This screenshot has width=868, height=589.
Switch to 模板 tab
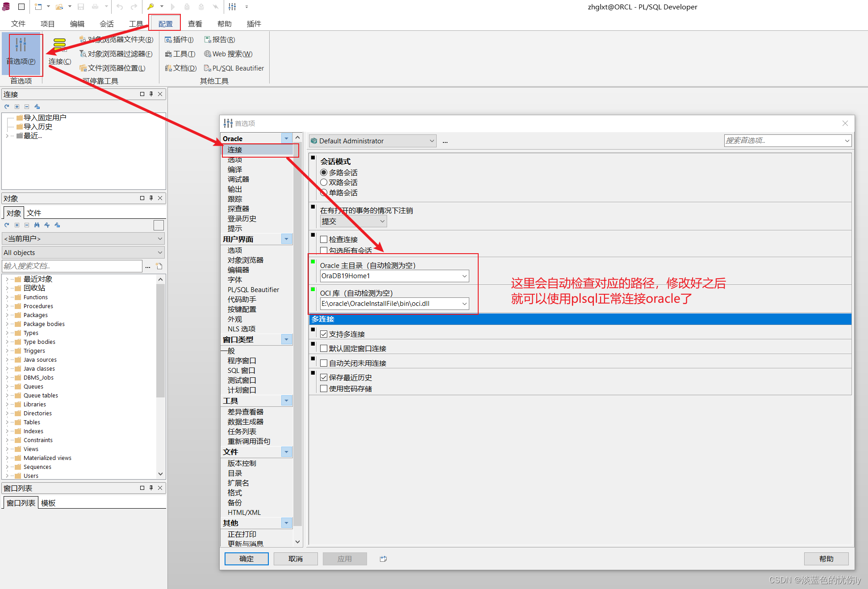tap(48, 503)
